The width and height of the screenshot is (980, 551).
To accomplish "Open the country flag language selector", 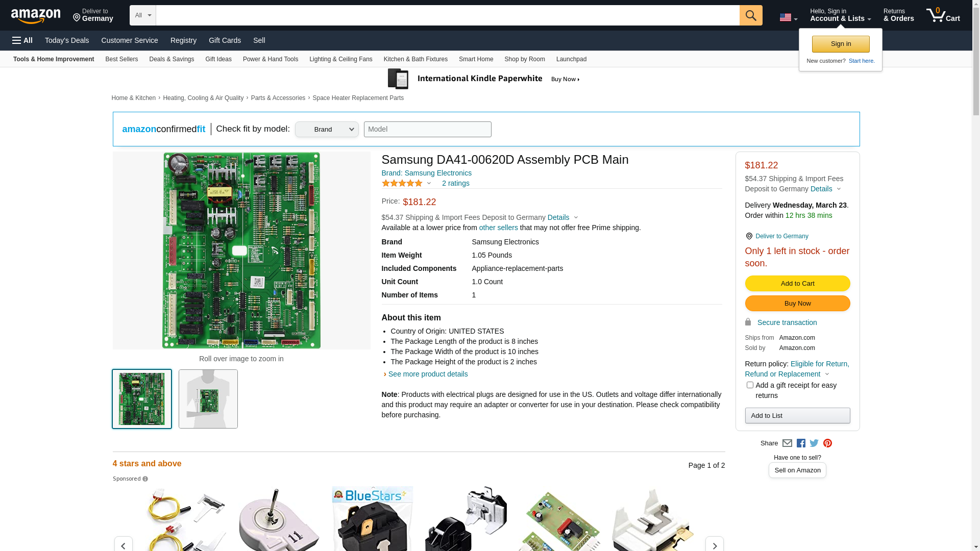I will (x=788, y=17).
